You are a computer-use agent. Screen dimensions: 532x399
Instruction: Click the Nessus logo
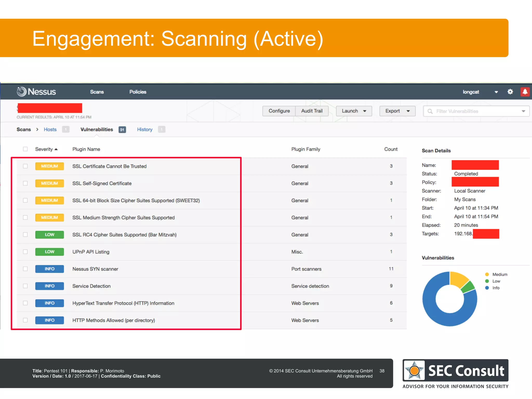tap(36, 92)
